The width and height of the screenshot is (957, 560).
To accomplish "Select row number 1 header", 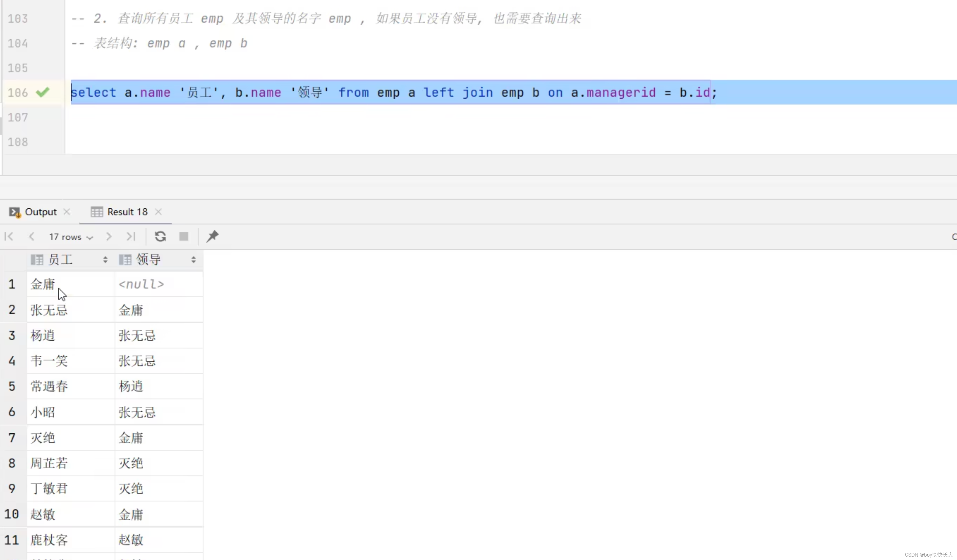I will pos(12,284).
